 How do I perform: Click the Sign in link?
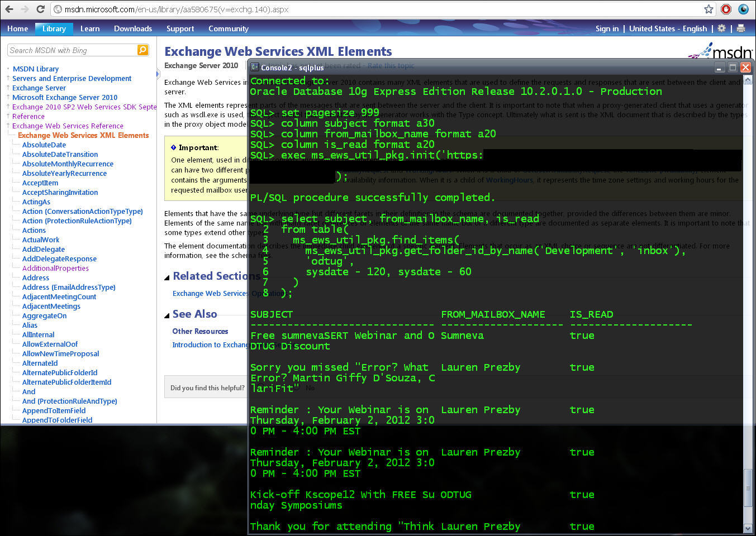point(607,28)
